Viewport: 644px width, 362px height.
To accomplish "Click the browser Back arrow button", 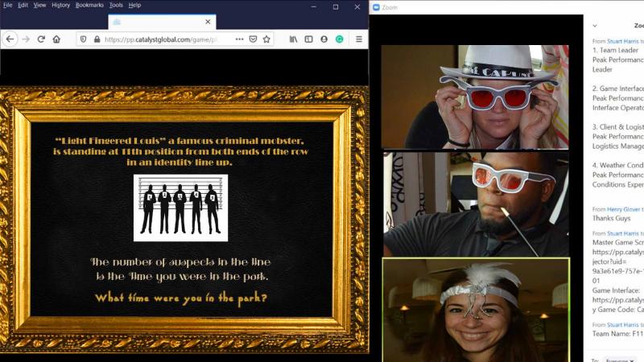I will click(10, 39).
